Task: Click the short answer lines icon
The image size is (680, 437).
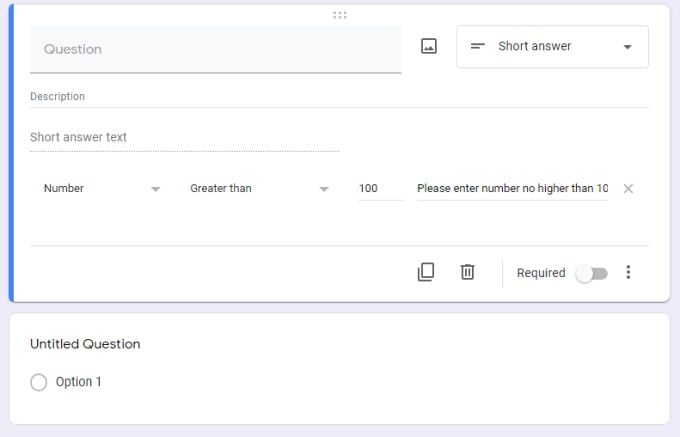Action: pyautogui.click(x=478, y=46)
